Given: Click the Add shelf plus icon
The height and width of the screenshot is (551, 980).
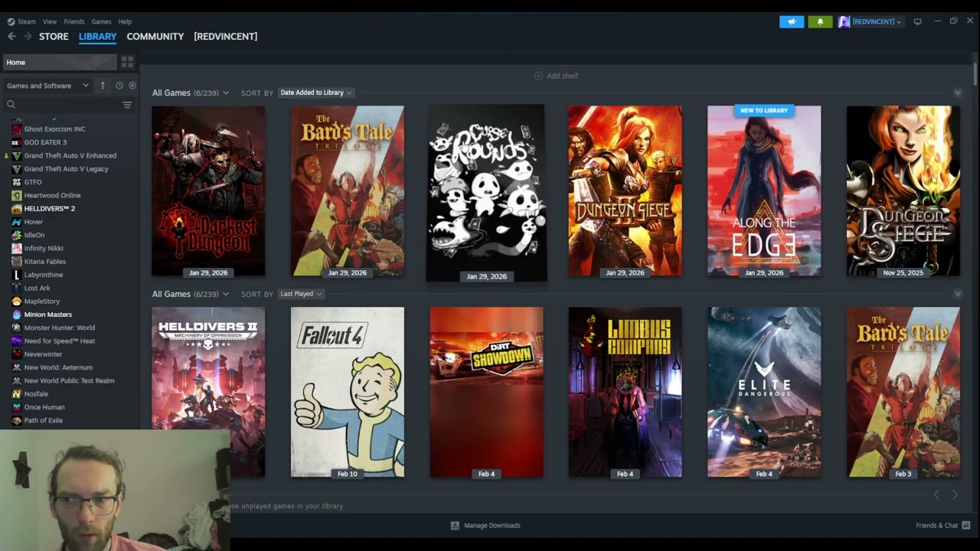Looking at the screenshot, I should click(538, 76).
